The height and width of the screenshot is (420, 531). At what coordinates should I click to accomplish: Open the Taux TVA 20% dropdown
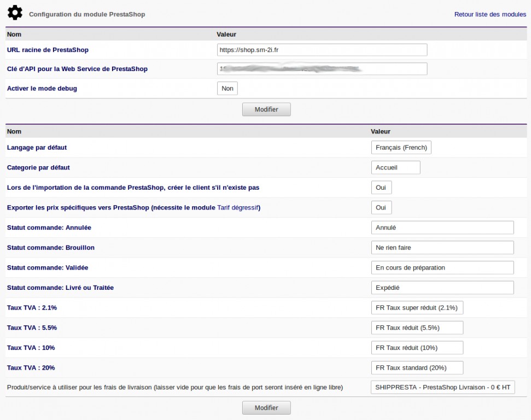[417, 367]
